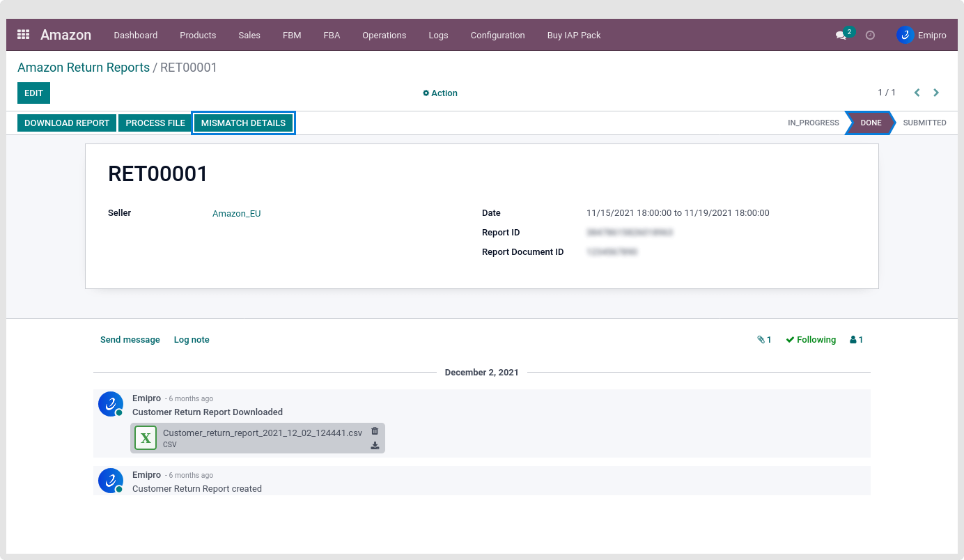Click the paperclip attachments icon
Image resolution: width=964 pixels, height=560 pixels.
[x=764, y=340]
